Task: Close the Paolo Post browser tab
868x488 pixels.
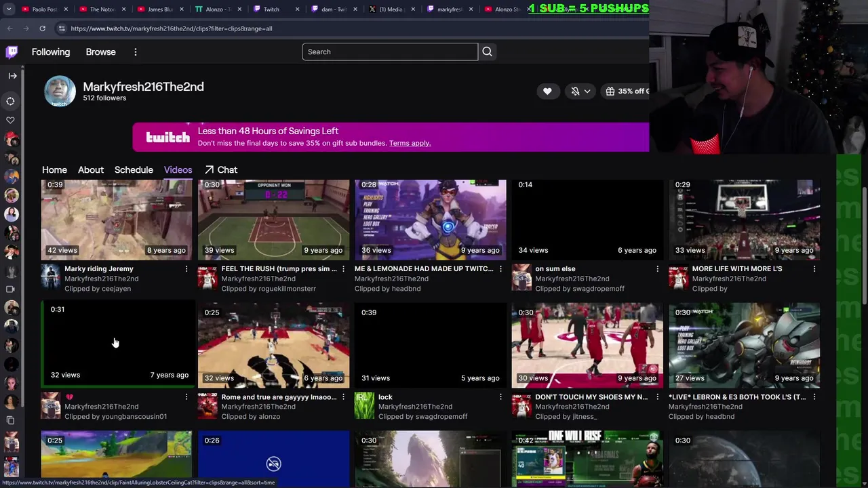Action: click(x=66, y=9)
